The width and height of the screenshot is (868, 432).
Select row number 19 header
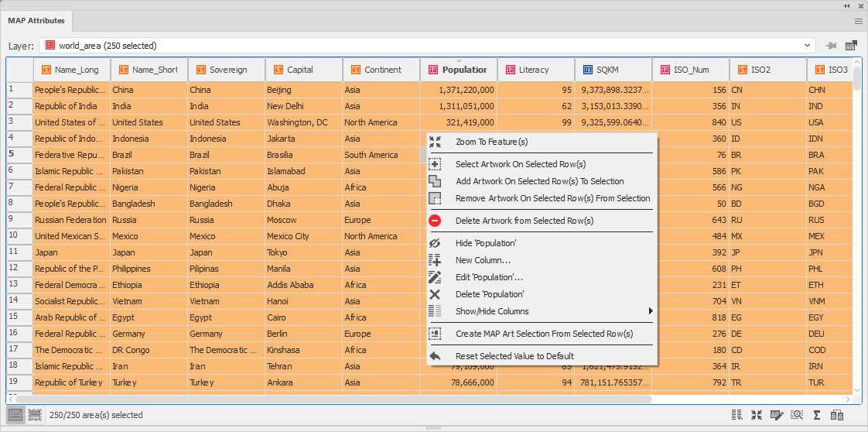(20, 382)
